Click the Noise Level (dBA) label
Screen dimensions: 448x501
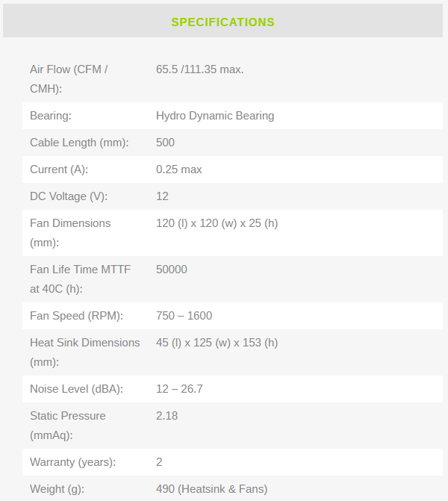pos(76,389)
